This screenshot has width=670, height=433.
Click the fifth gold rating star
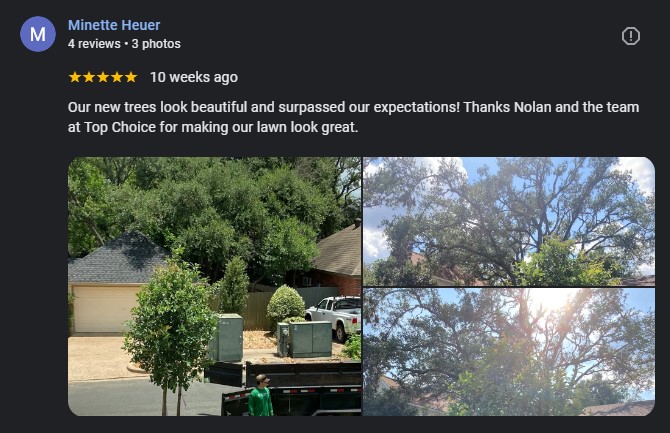(131, 77)
